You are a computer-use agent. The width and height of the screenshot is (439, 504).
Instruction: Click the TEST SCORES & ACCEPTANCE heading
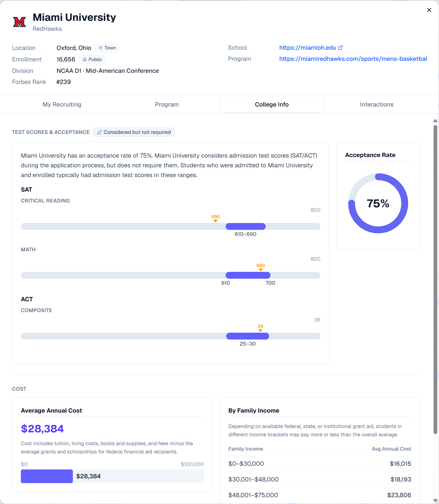tap(51, 132)
